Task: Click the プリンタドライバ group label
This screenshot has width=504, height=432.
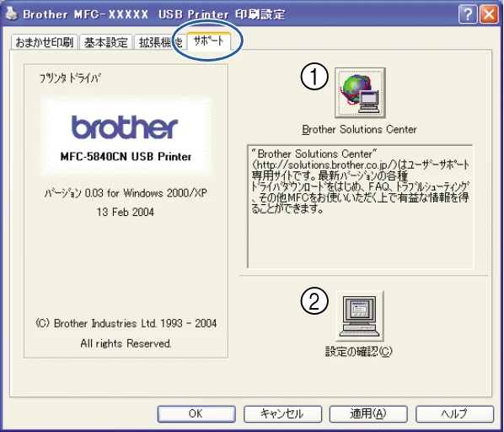Action: click(70, 78)
